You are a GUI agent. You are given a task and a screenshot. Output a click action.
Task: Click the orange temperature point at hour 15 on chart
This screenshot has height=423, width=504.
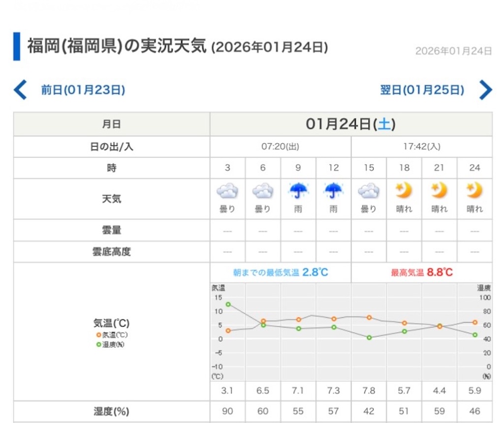(369, 318)
